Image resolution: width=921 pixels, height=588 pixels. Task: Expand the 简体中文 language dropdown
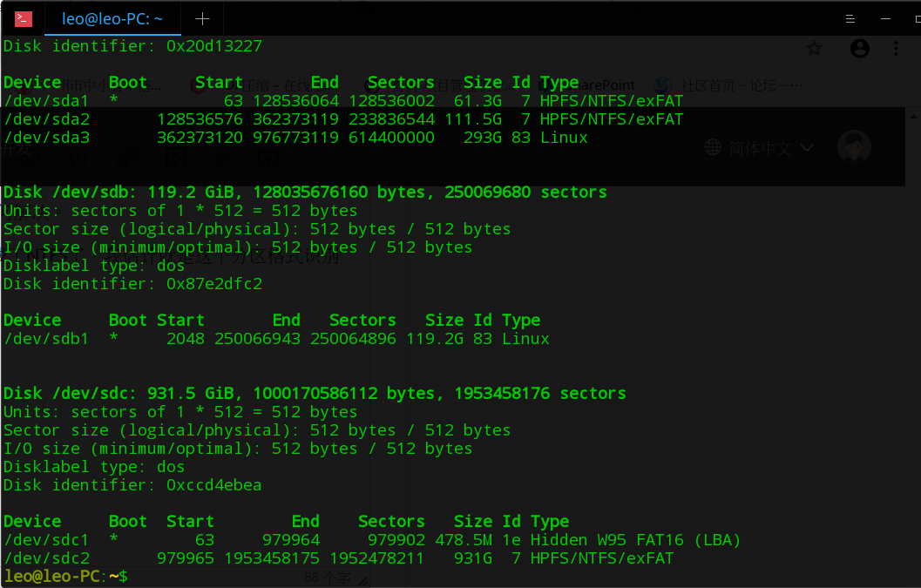[760, 148]
